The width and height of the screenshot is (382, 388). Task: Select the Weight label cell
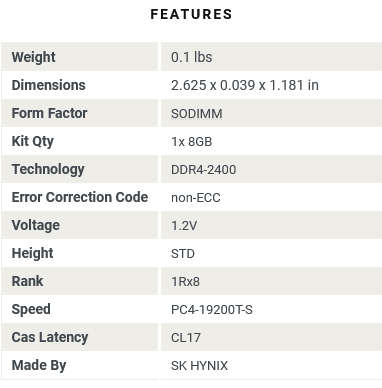pos(79,57)
